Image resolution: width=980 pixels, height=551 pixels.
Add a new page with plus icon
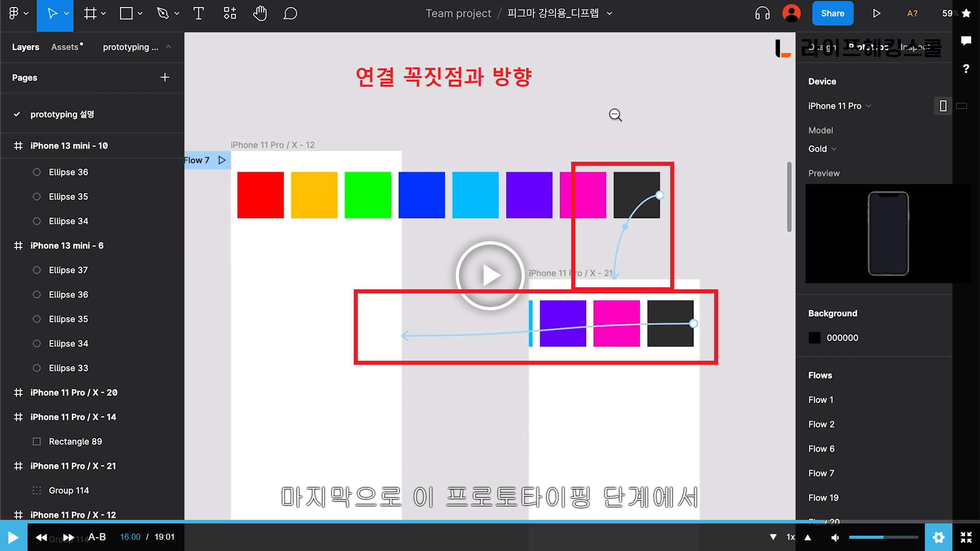(165, 78)
